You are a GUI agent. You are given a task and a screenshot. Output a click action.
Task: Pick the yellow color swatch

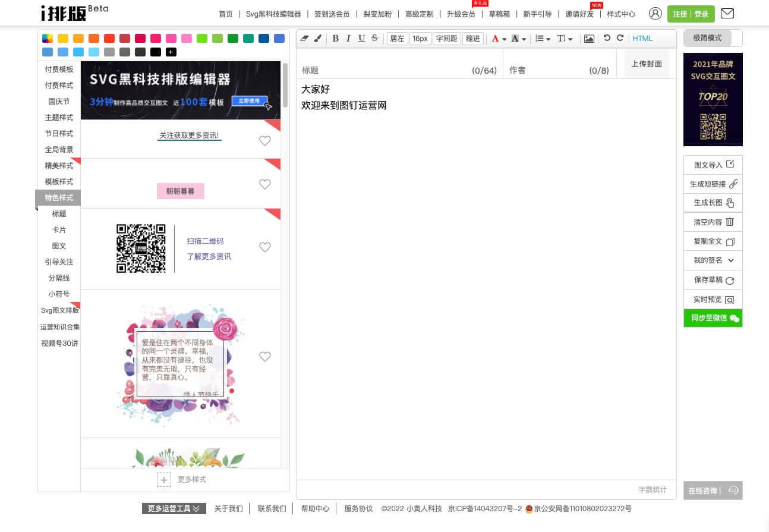coord(63,39)
